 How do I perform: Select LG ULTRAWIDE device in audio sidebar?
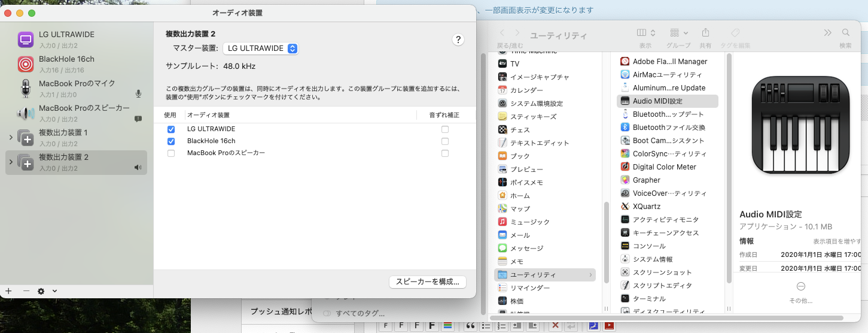76,39
